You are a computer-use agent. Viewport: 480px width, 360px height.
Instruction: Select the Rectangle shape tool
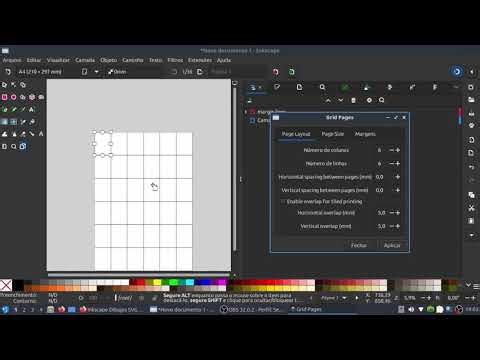pos(4,97)
